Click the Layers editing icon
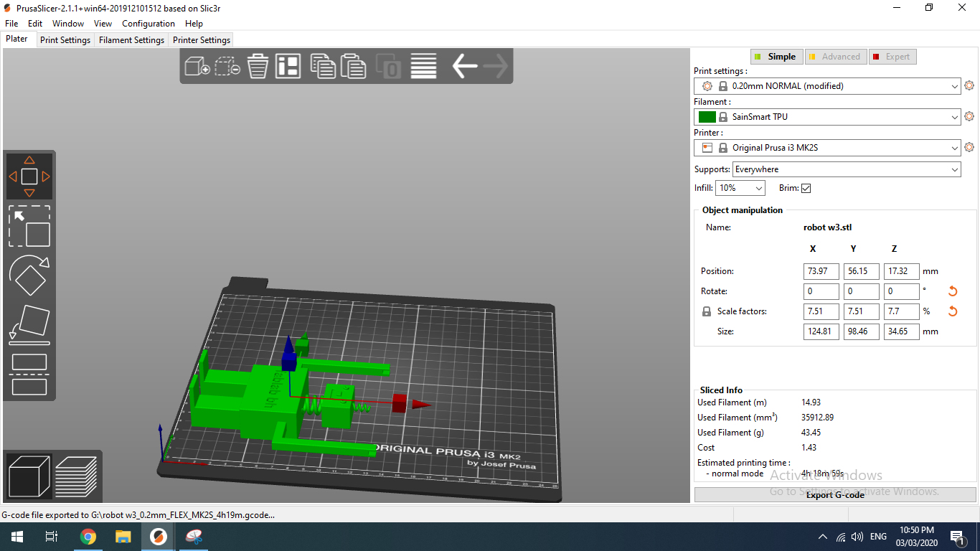Screen dimensions: 980x551 [423, 66]
